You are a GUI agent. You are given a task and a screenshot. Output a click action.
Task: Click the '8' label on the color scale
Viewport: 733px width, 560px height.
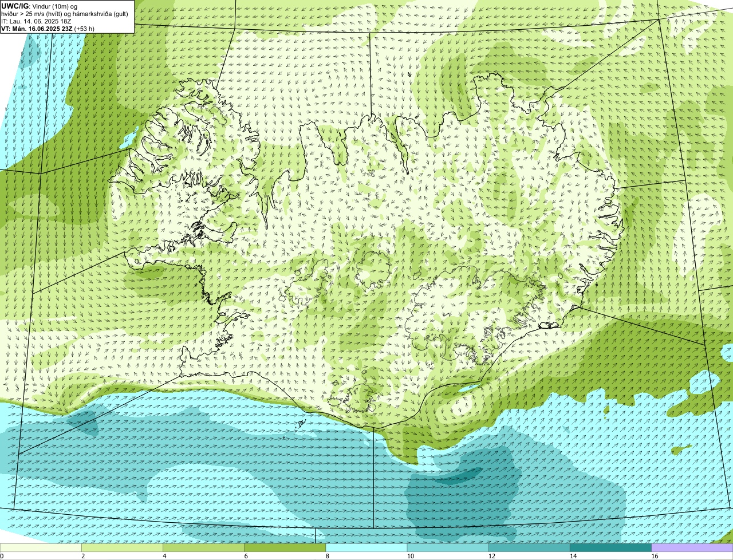tap(327, 556)
